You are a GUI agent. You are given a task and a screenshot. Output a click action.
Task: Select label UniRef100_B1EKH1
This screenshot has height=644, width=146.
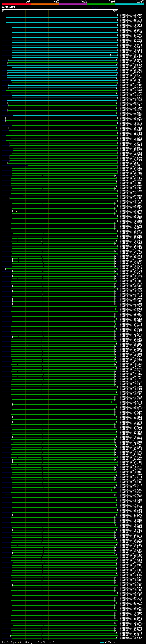(131, 610)
